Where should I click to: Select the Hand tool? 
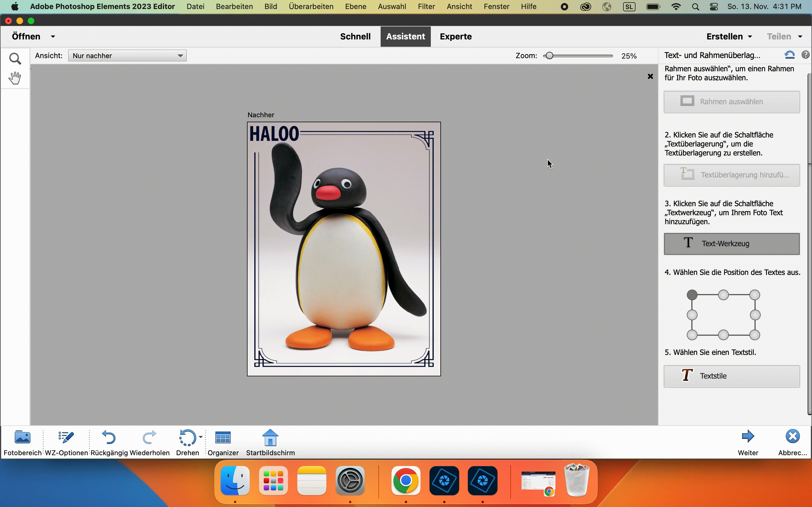click(15, 78)
